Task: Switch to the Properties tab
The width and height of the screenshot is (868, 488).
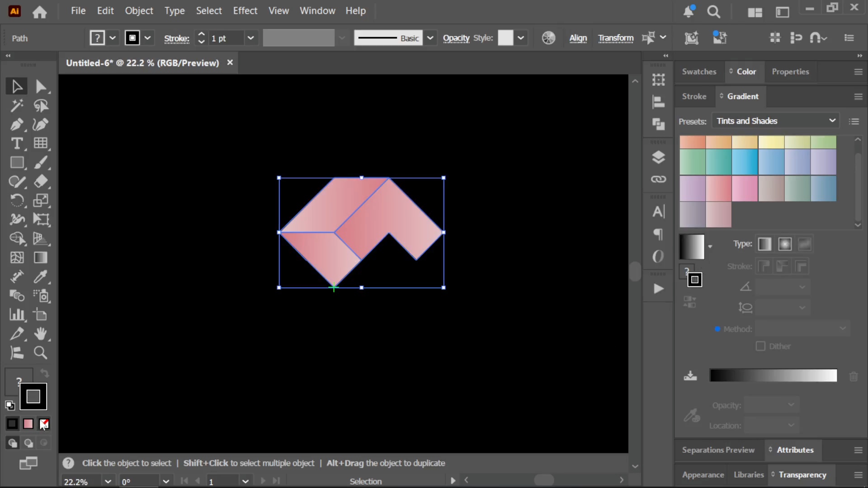Action: coord(790,72)
